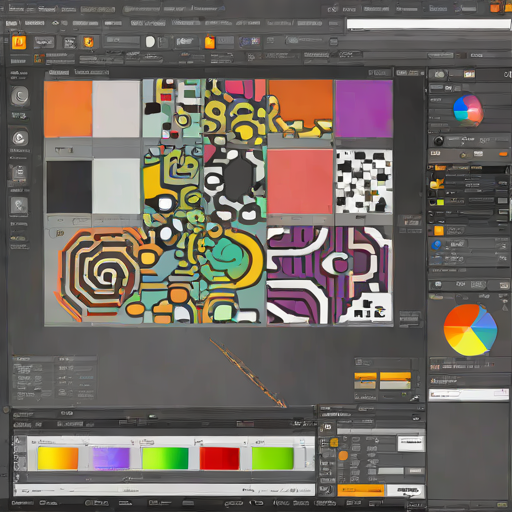The image size is (512, 512).
Task: Select the purple and white maze artwork
Action: point(329,275)
